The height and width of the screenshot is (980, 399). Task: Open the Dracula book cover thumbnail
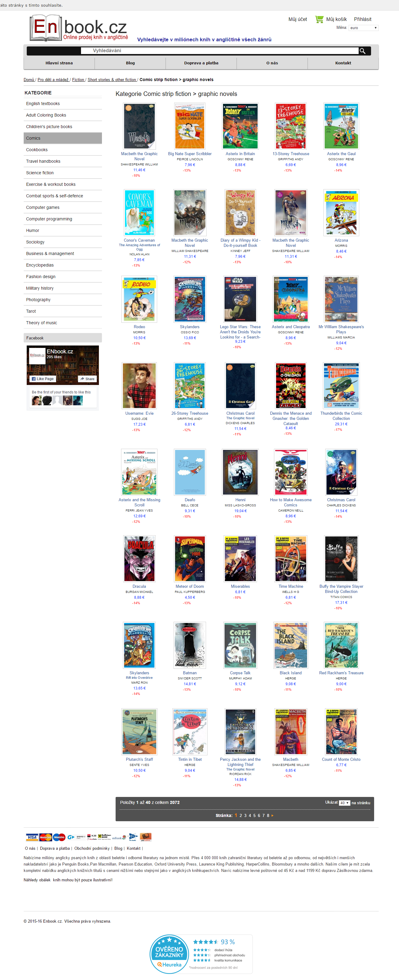[x=139, y=559]
